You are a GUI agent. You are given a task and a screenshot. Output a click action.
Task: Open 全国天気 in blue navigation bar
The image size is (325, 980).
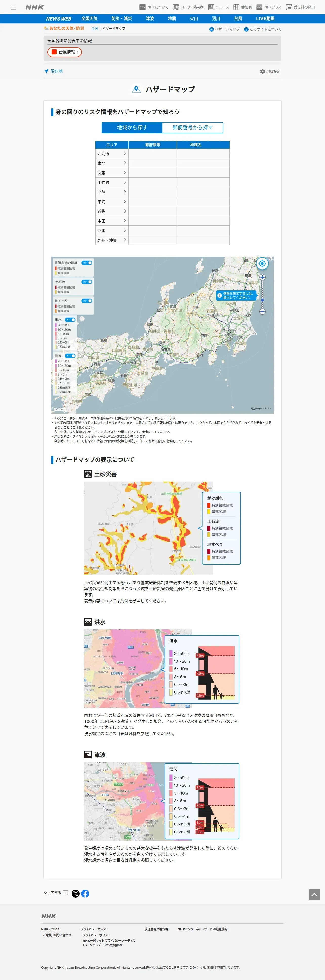click(x=89, y=19)
